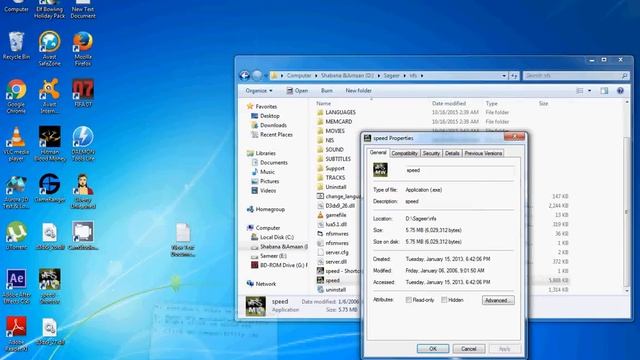Screen dimensions: 640x360
Task: Open Explorer help icon
Action: 620,91
